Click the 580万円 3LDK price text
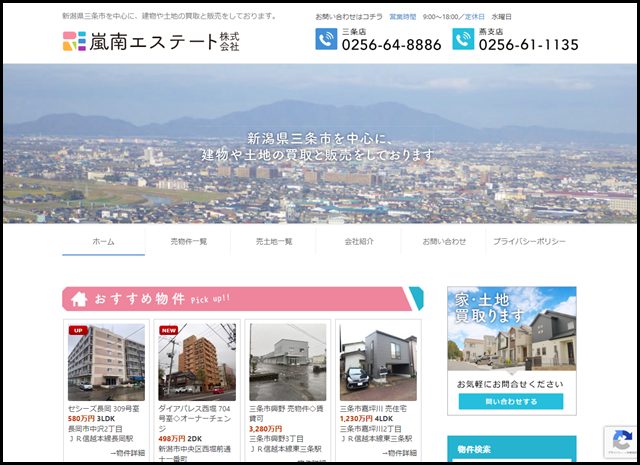 point(91,419)
